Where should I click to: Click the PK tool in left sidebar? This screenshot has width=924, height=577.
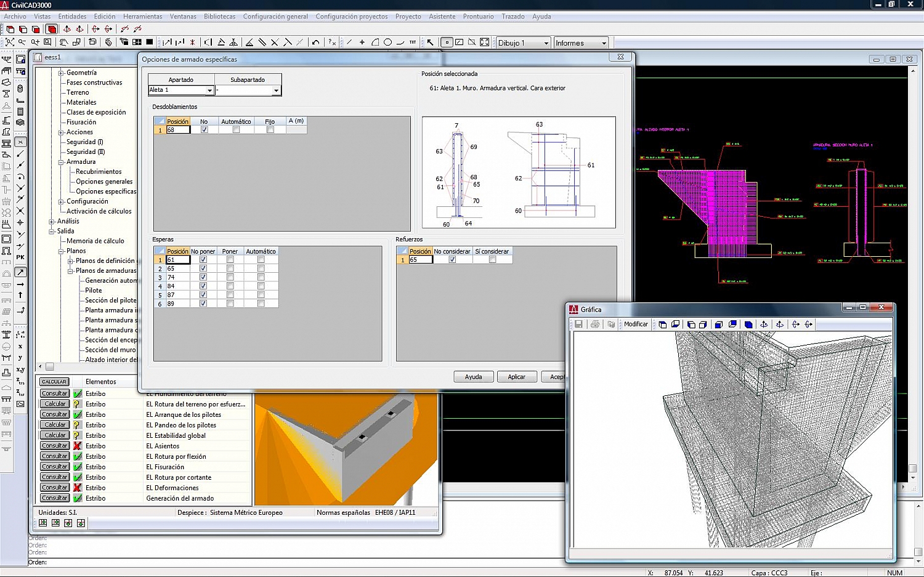tap(20, 257)
